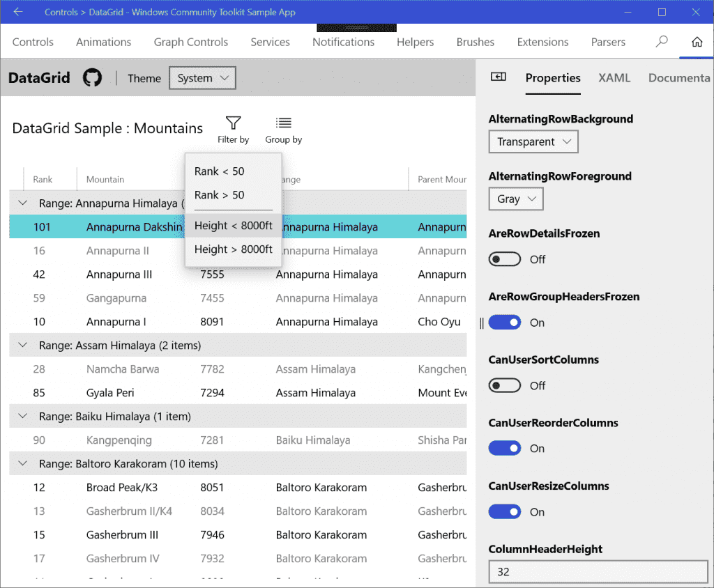Viewport: 714px width, 588px height.
Task: Open the GitHub source link icon
Action: 92,78
